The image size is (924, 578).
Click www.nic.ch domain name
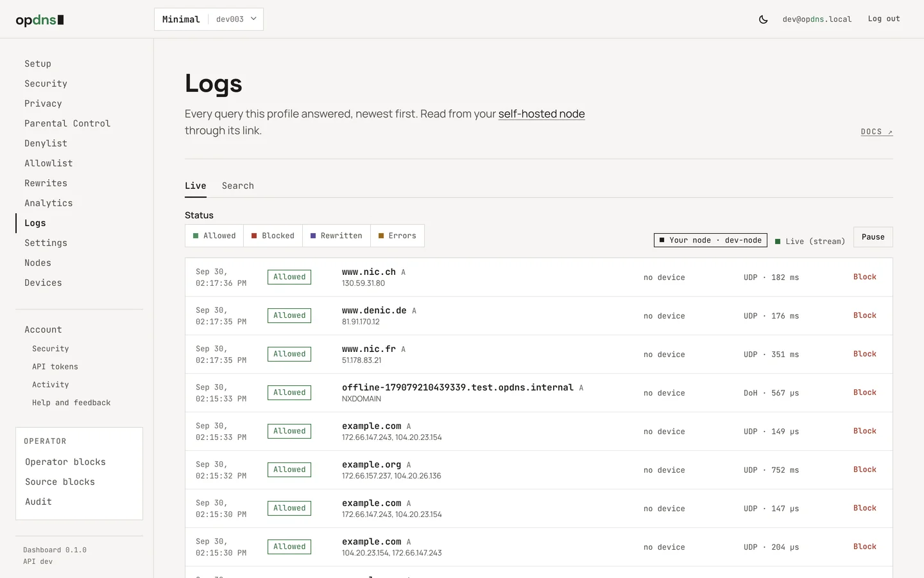coord(369,272)
